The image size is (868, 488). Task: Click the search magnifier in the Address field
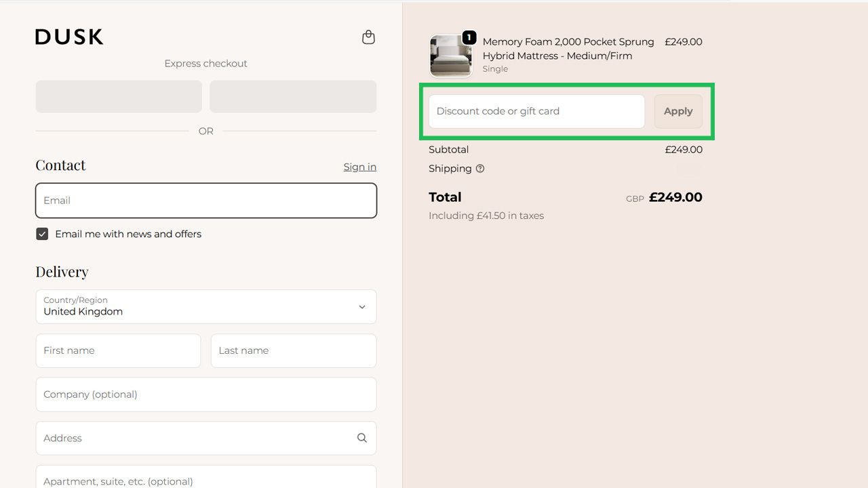point(361,438)
